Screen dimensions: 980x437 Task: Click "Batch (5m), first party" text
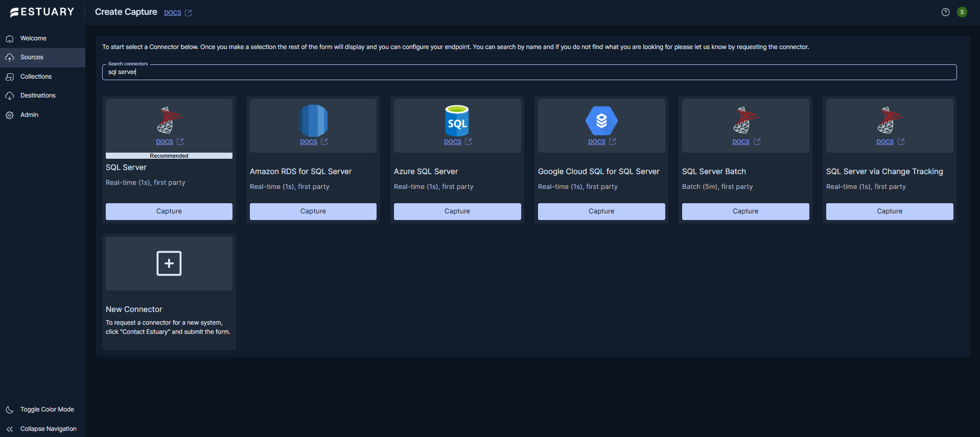coord(717,187)
